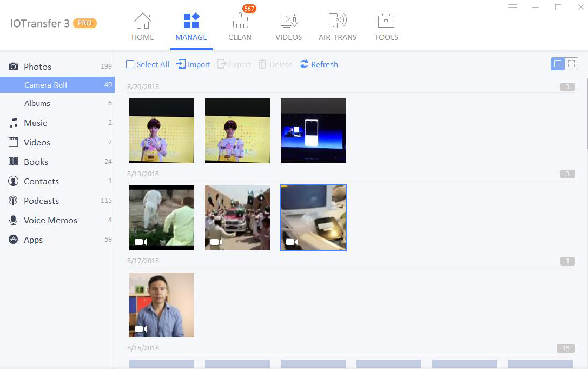Open the CLEAN tab with 567 badge

[240, 25]
